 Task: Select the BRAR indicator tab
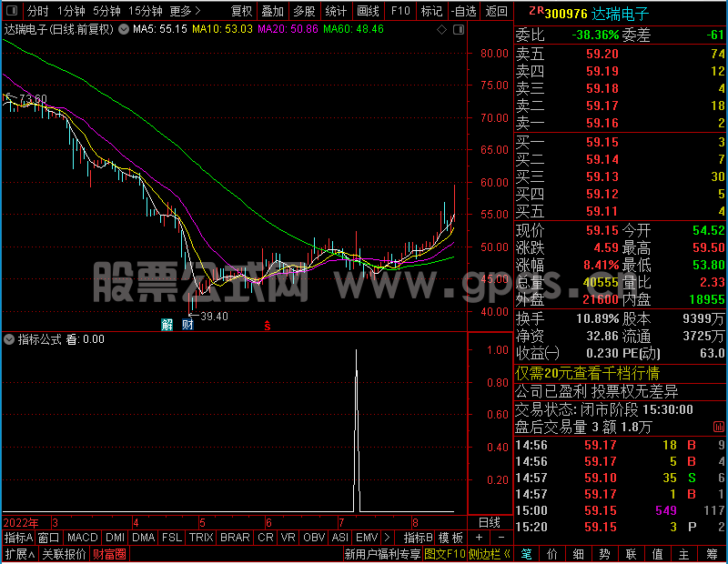tap(235, 538)
